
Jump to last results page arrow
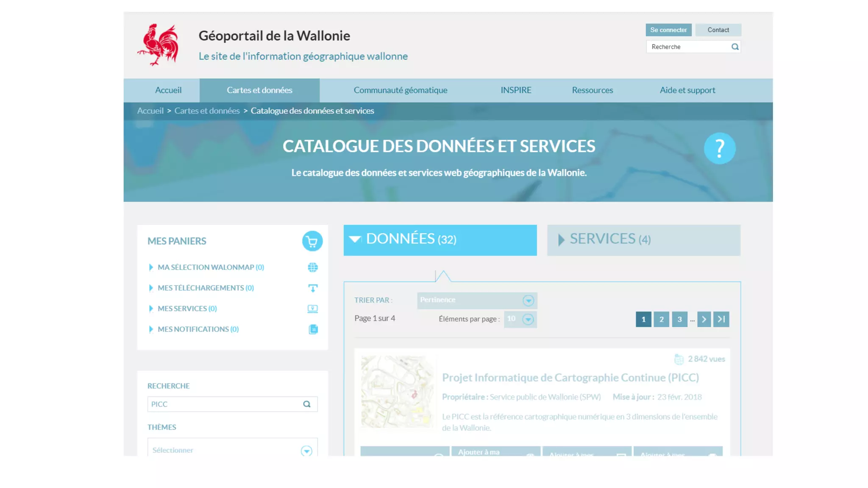tap(721, 319)
